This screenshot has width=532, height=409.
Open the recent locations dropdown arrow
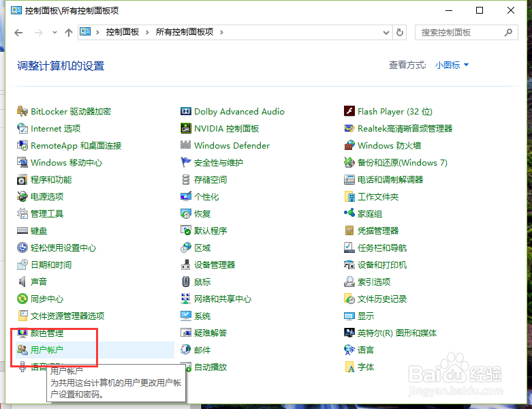[54, 33]
